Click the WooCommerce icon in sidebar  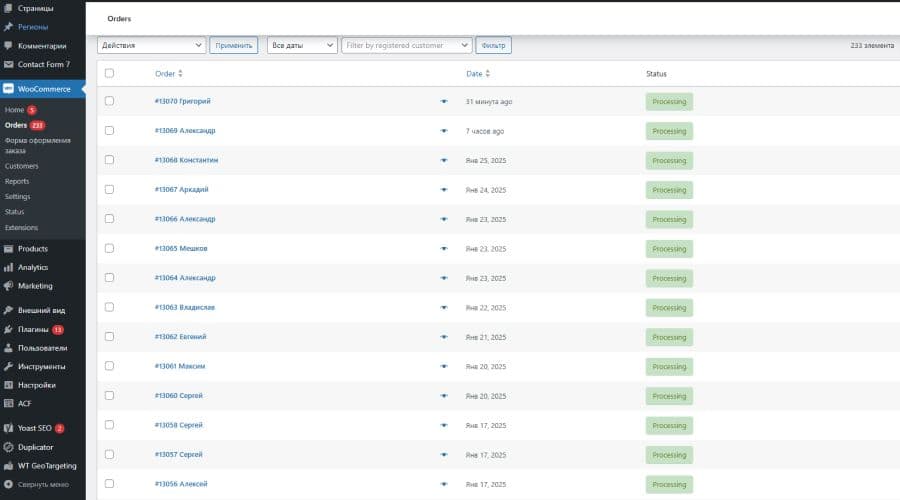(x=9, y=89)
